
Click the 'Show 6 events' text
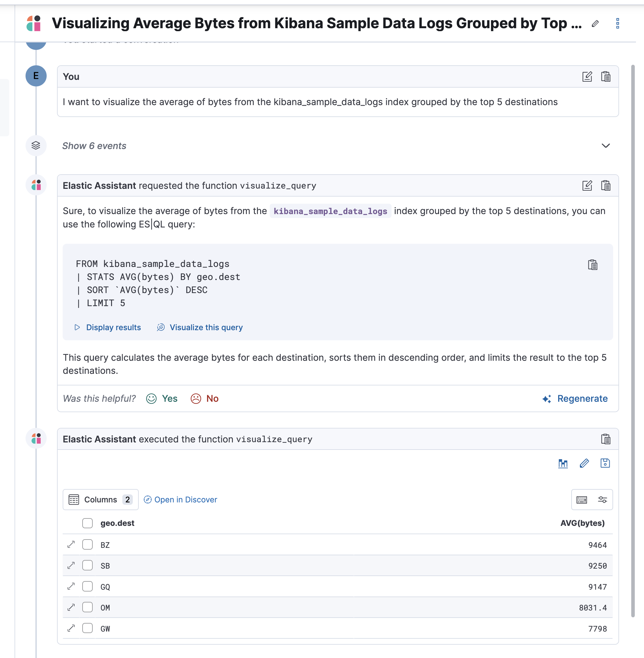[94, 146]
